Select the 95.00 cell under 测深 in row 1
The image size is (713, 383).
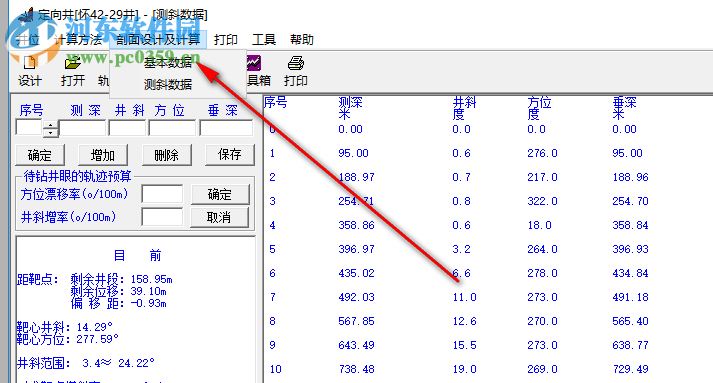353,153
